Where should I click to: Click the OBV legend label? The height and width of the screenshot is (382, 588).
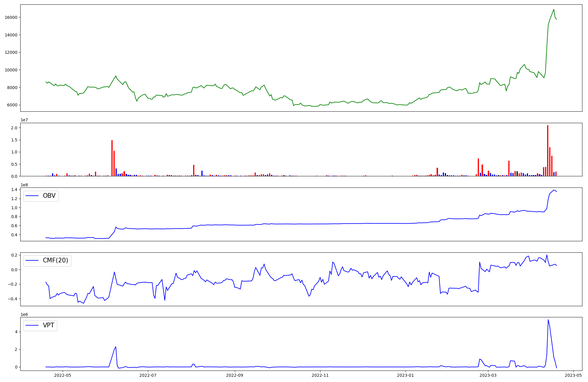point(49,196)
